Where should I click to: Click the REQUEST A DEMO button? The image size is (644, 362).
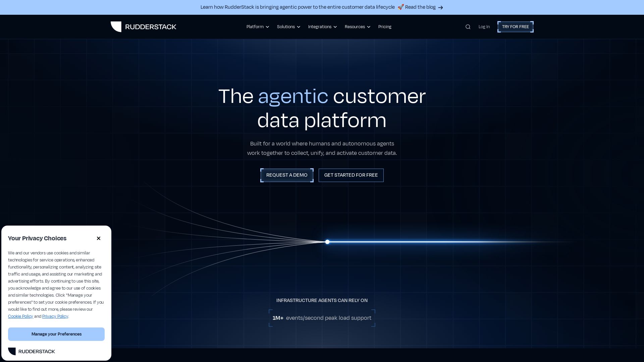287,175
